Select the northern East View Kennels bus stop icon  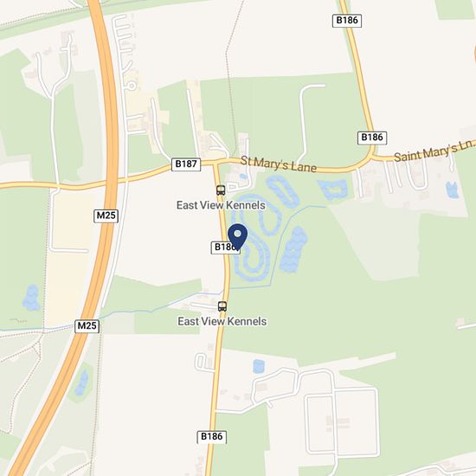221,190
